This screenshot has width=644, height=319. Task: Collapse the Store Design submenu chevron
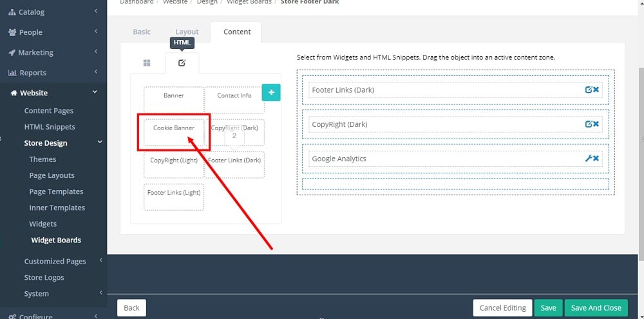coord(100,142)
